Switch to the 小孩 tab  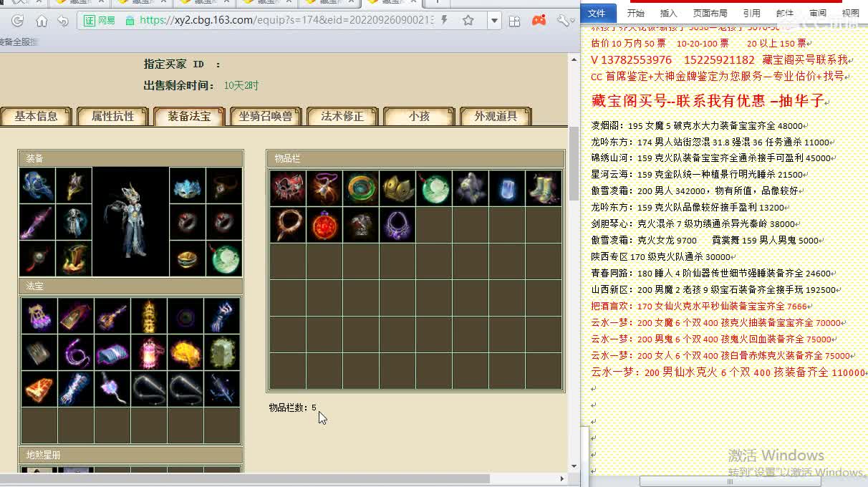tap(419, 116)
